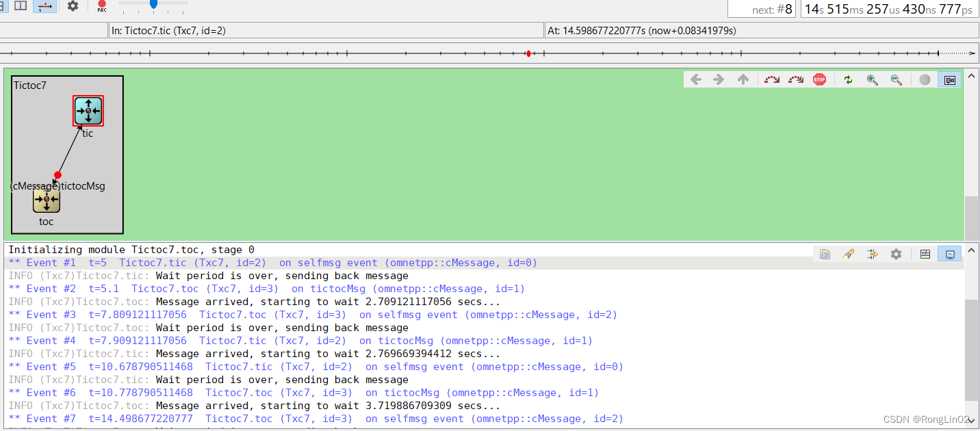
Task: Re-layout the network canvas
Action: click(x=849, y=79)
